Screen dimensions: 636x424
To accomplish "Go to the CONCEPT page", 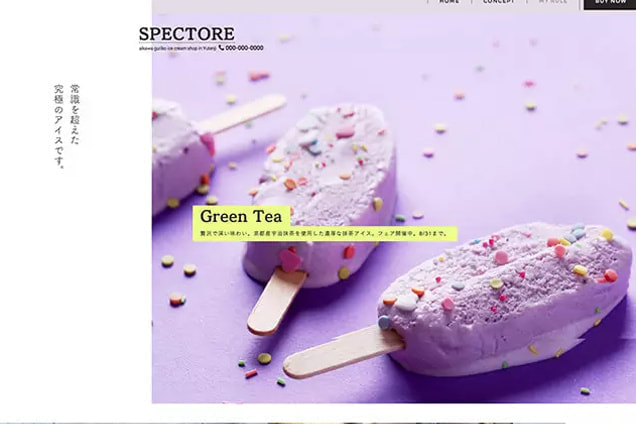I will coord(499,2).
